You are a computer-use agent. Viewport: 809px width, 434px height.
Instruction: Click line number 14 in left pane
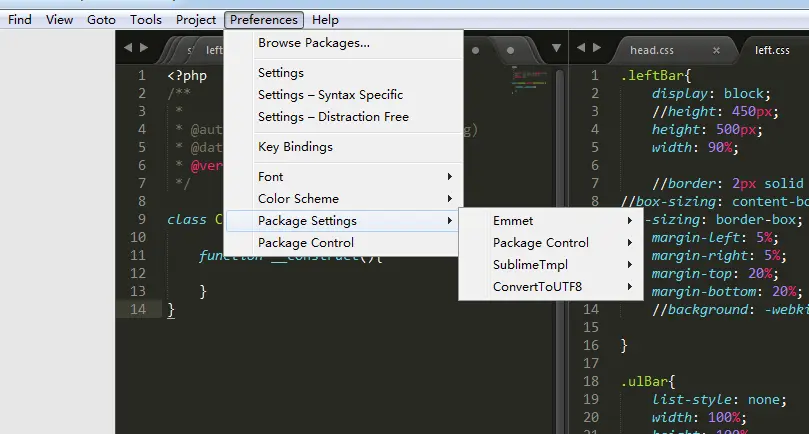pyautogui.click(x=138, y=310)
